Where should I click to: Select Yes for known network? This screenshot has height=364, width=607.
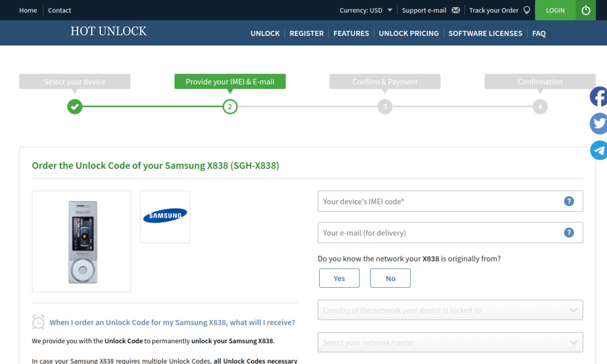(339, 278)
